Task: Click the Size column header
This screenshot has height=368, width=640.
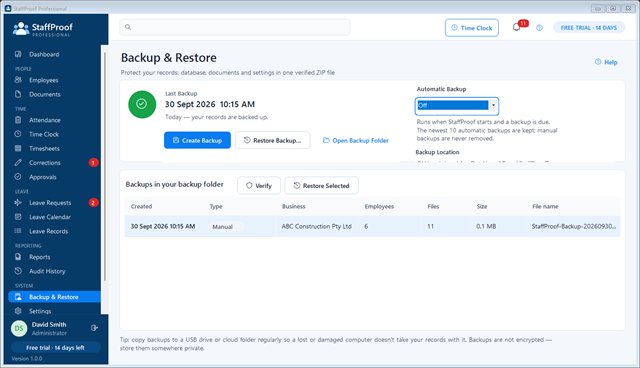Action: [482, 206]
